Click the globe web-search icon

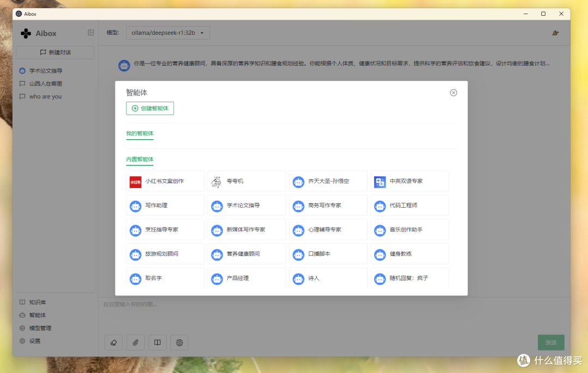pos(179,343)
